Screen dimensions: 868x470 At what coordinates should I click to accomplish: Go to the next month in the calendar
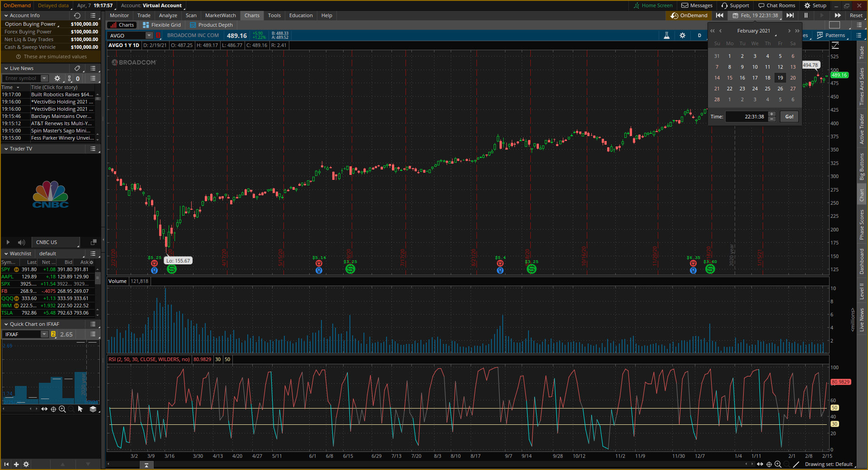click(789, 31)
